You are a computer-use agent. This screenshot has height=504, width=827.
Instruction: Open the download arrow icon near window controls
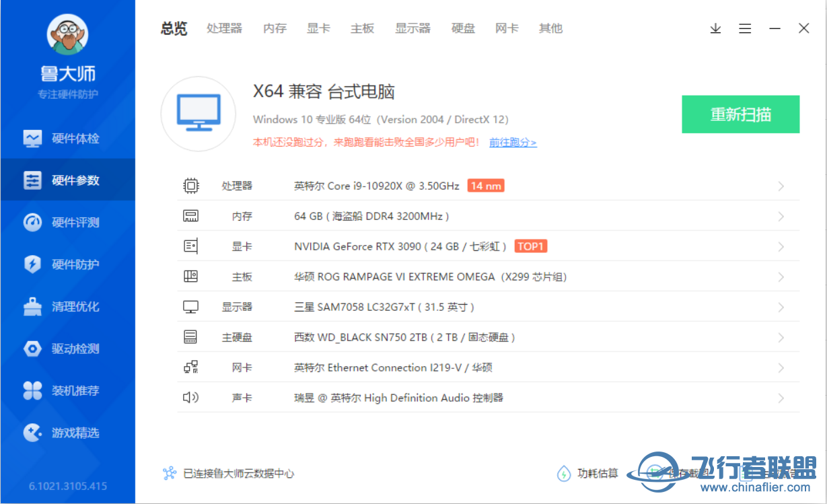tap(715, 28)
